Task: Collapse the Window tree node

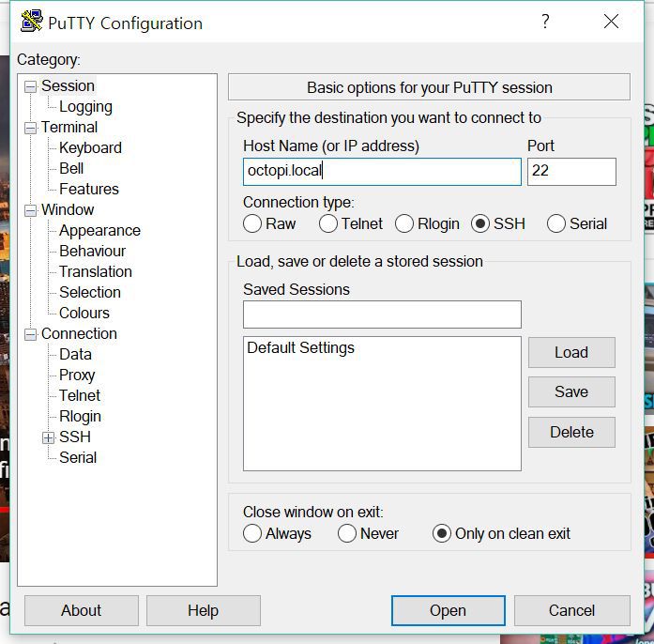Action: point(30,210)
